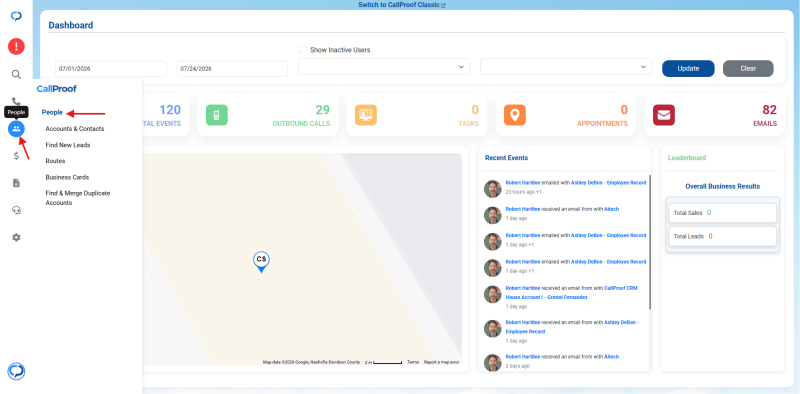Click Report a map error link
This screenshot has width=800, height=394.
(x=441, y=362)
